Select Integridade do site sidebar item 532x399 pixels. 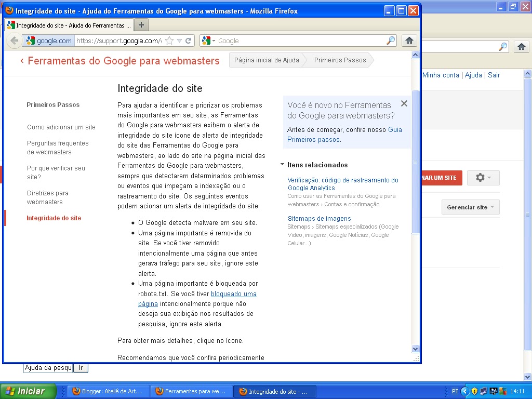pyautogui.click(x=54, y=218)
